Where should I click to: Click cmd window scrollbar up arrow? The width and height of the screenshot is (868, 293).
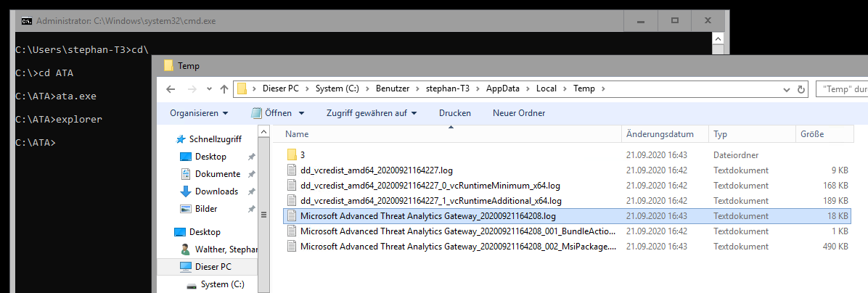point(718,38)
